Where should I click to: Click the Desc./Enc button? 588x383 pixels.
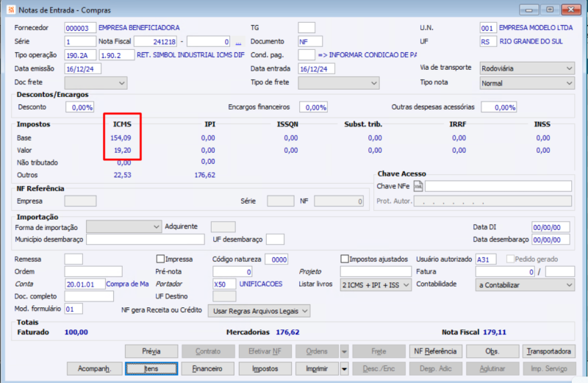379,369
